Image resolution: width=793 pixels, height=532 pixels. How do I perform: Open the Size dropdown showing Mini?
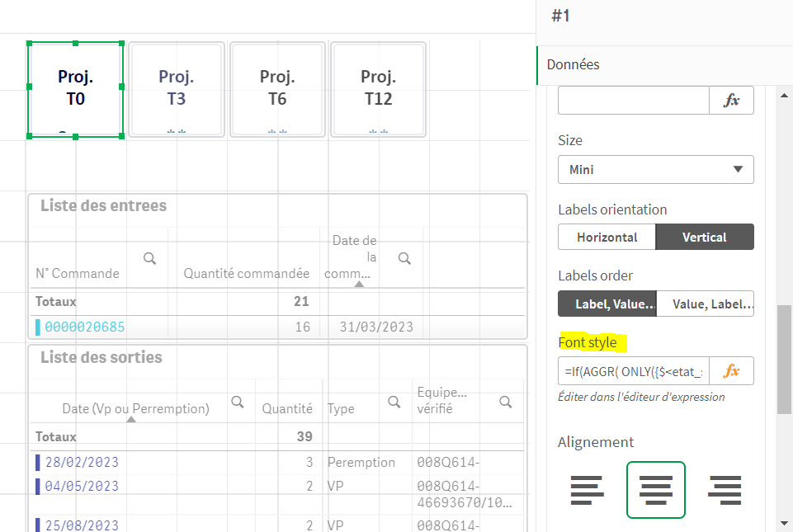pyautogui.click(x=655, y=169)
